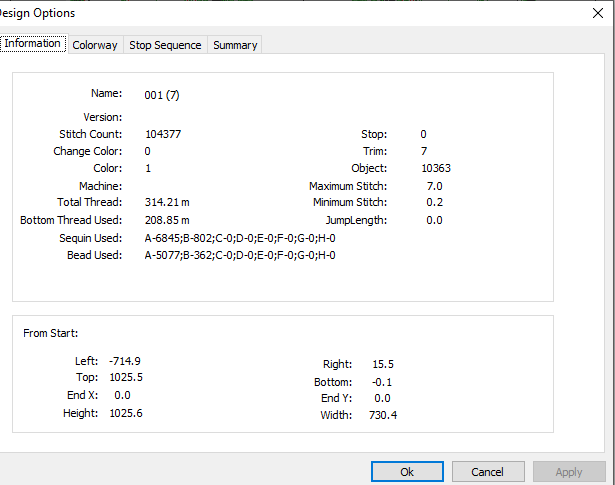This screenshot has height=485, width=615.
Task: Click the Sequin Used value string
Action: click(240, 238)
